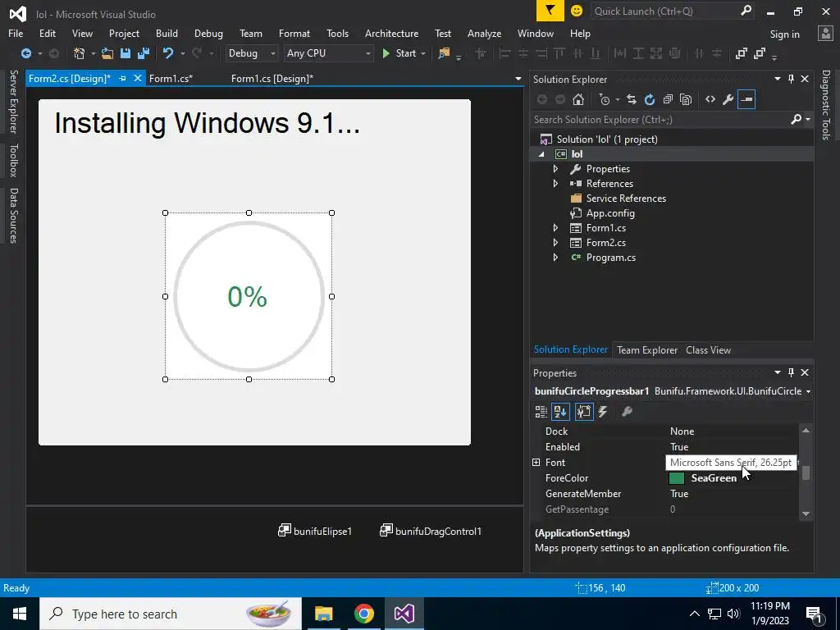Open the Architecture menu
Image resolution: width=840 pixels, height=630 pixels.
click(391, 33)
